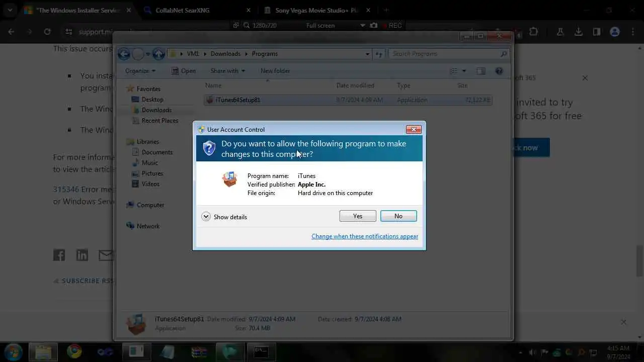The image size is (644, 362).
Task: Click the REC record button
Action: (392, 25)
